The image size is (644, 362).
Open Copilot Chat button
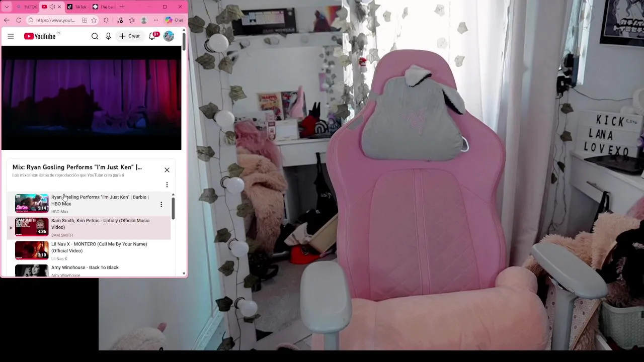tap(174, 20)
